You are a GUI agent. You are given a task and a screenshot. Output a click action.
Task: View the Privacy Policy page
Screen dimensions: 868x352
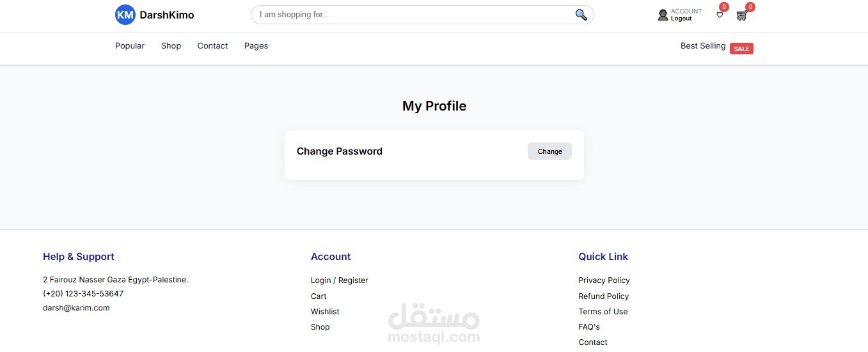pos(604,280)
